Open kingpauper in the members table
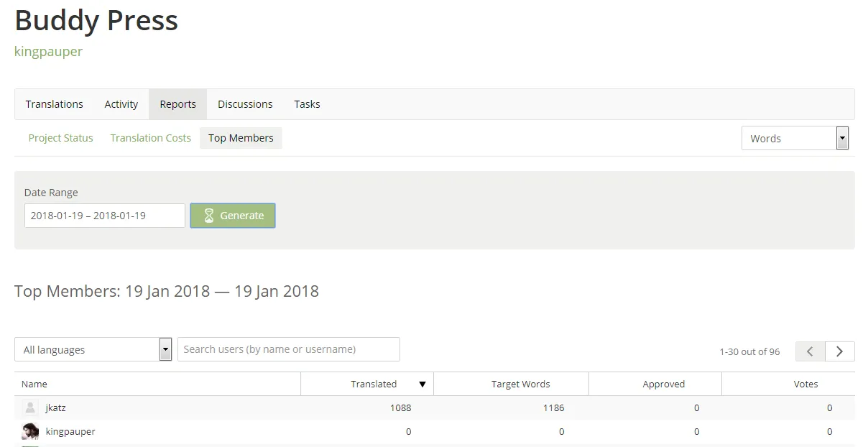Image resolution: width=868 pixels, height=447 pixels. pos(70,431)
